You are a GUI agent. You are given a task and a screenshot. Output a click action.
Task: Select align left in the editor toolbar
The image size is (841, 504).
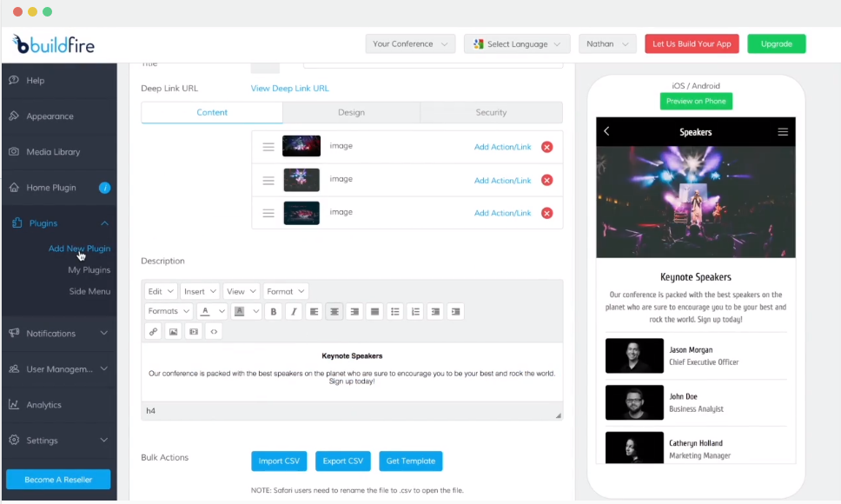(315, 311)
